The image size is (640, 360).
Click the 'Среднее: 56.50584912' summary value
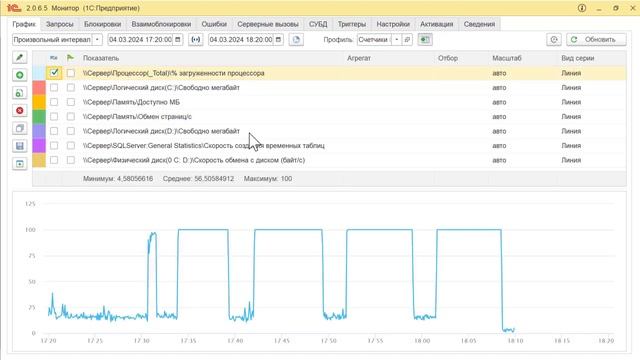[198, 178]
